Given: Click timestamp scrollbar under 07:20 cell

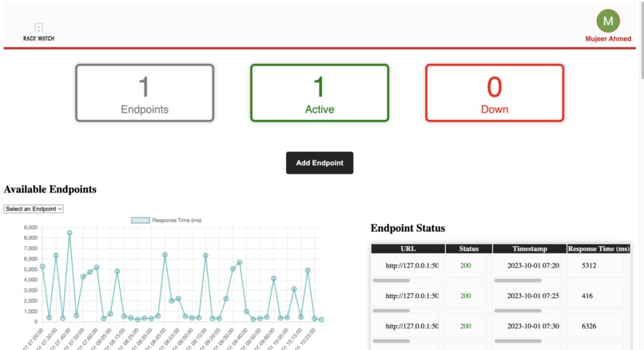Looking at the screenshot, I should click(518, 280).
